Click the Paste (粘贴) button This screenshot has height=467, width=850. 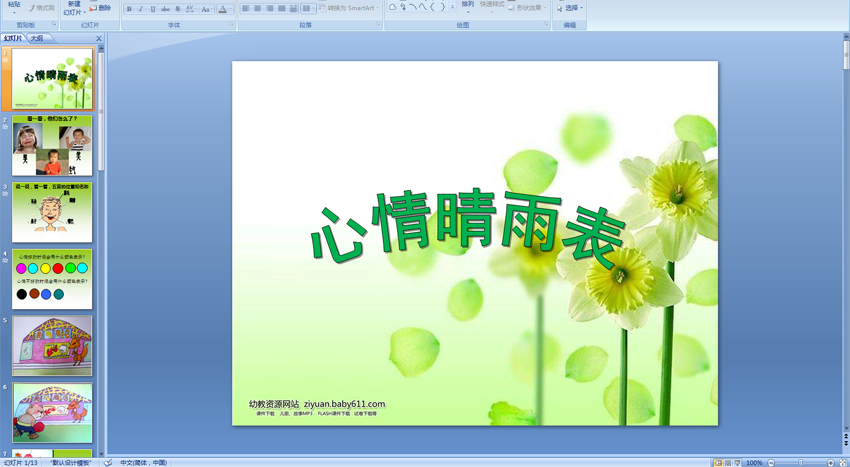(14, 7)
